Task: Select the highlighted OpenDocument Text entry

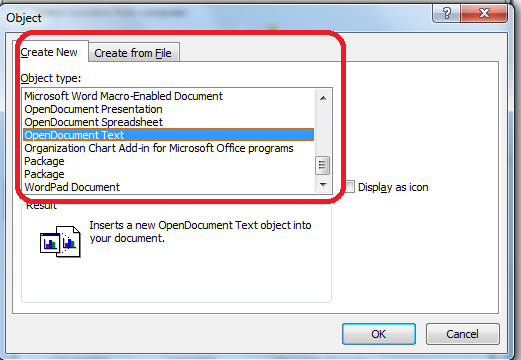Action: pos(168,135)
